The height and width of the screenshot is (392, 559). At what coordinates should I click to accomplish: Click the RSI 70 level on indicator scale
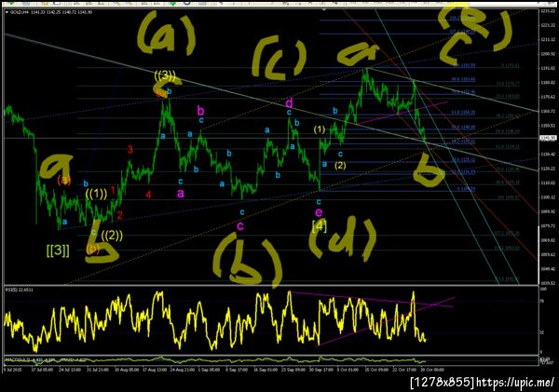[542, 301]
